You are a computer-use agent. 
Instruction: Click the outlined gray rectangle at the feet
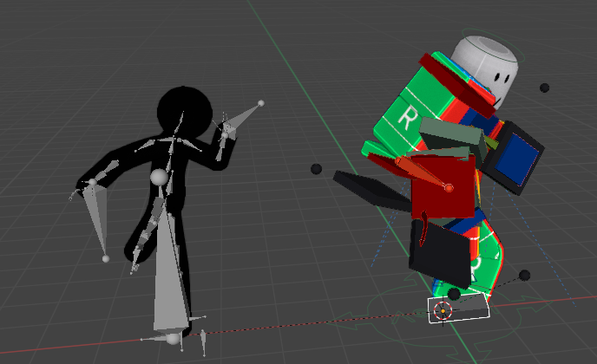pos(458,309)
